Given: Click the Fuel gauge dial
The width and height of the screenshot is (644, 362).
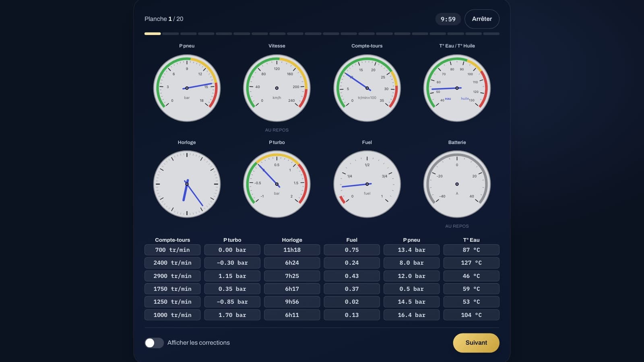Looking at the screenshot, I should tap(367, 184).
